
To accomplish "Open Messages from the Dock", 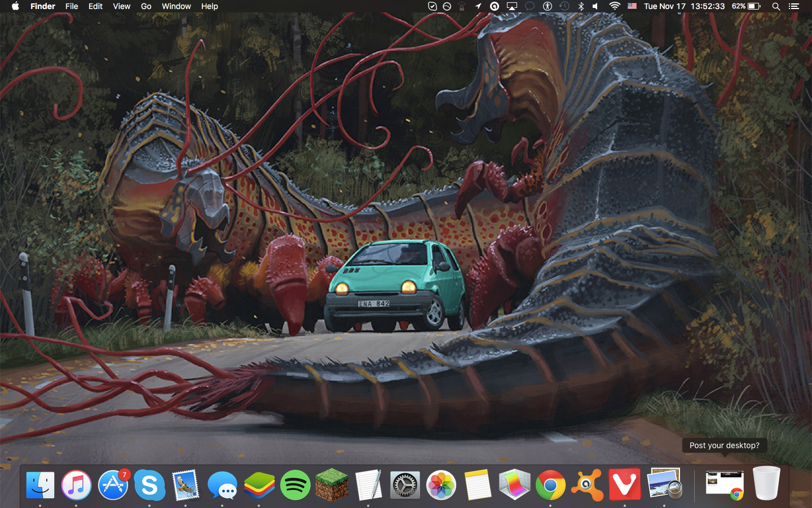I will click(x=222, y=485).
